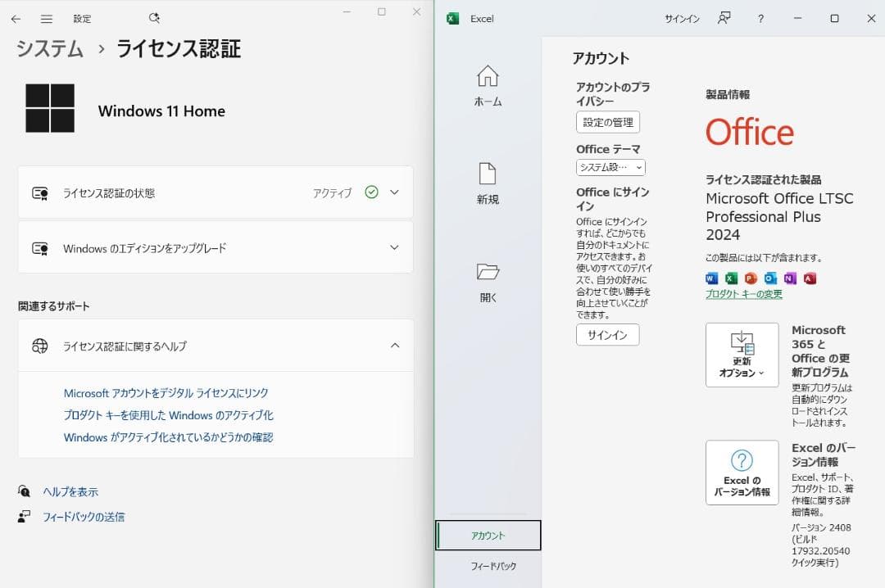The height and width of the screenshot is (588, 885).
Task: Click the Excel のバージョン情報 icon
Action: [x=742, y=472]
